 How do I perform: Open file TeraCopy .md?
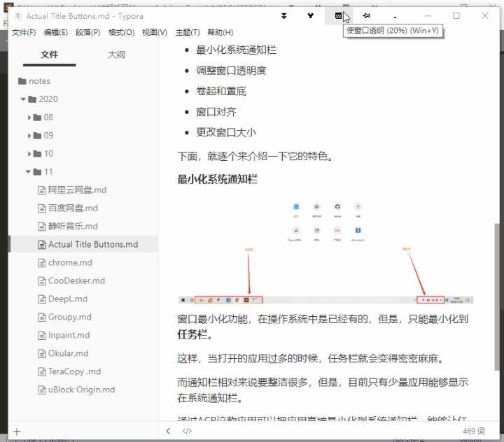coord(69,371)
